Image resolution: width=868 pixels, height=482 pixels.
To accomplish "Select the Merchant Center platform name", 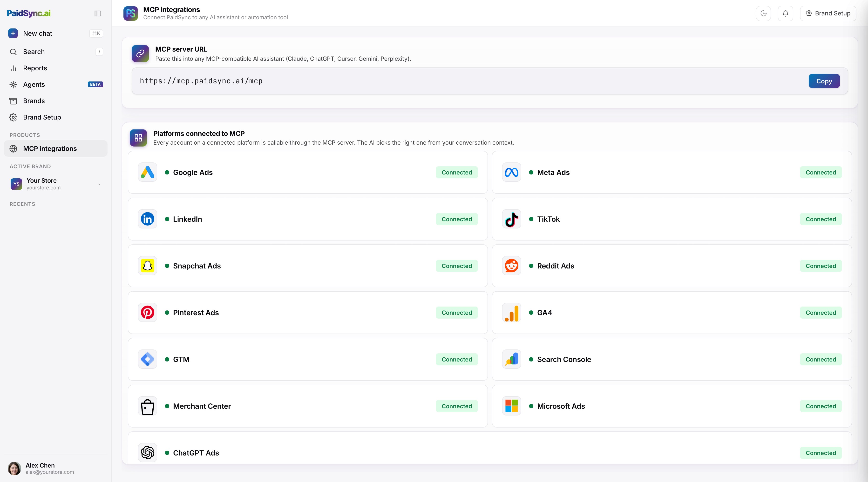I will [x=202, y=406].
